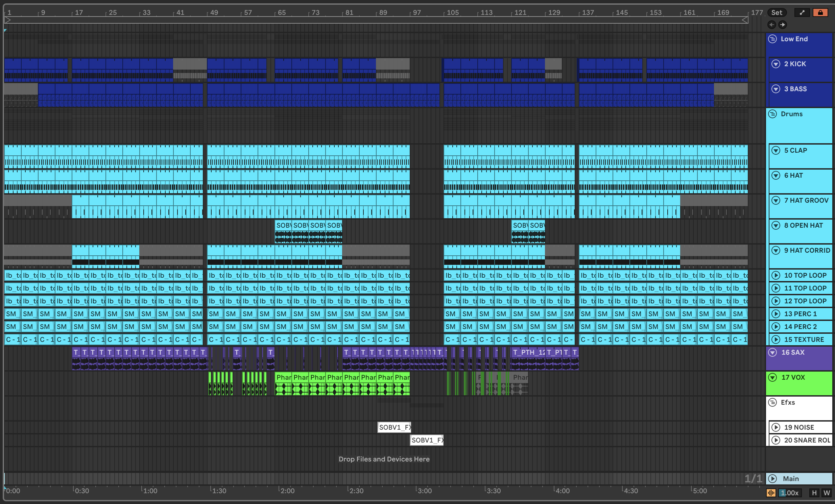The image size is (835, 504).
Task: Toggle the Automation Mode button
Action: (x=802, y=12)
